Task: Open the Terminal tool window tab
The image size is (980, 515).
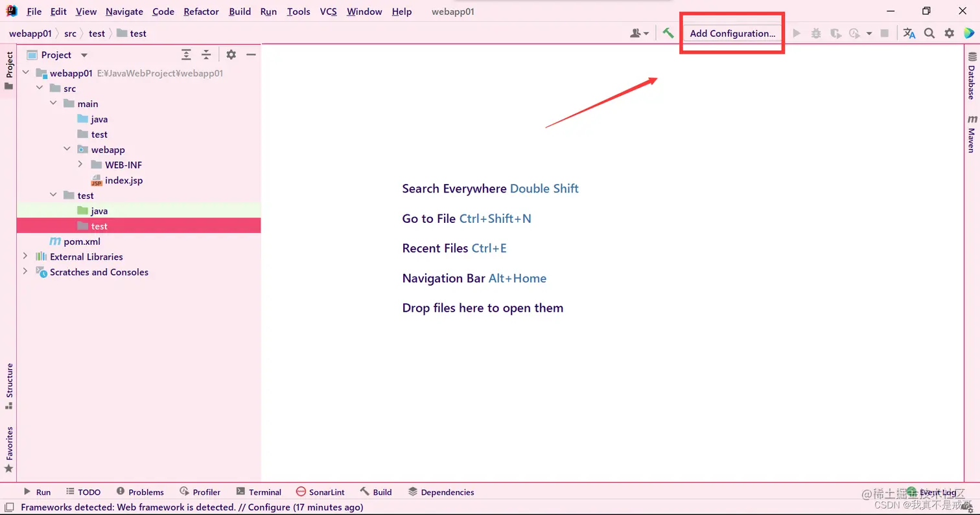Action: coord(259,492)
